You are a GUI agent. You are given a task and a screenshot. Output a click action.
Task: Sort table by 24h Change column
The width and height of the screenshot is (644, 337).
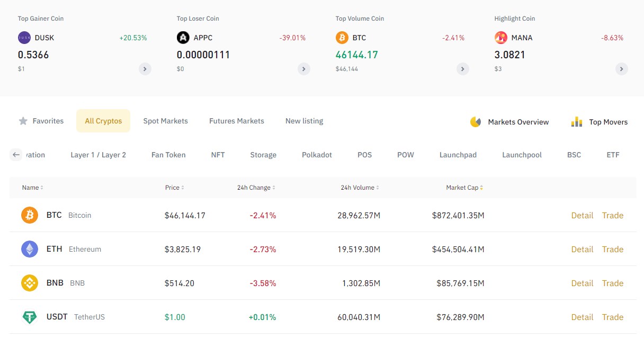[256, 188]
